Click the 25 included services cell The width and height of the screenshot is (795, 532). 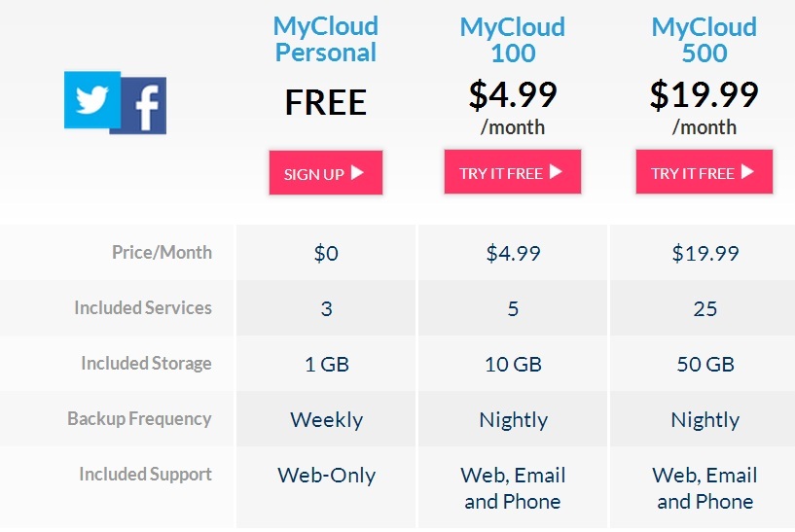(x=705, y=308)
